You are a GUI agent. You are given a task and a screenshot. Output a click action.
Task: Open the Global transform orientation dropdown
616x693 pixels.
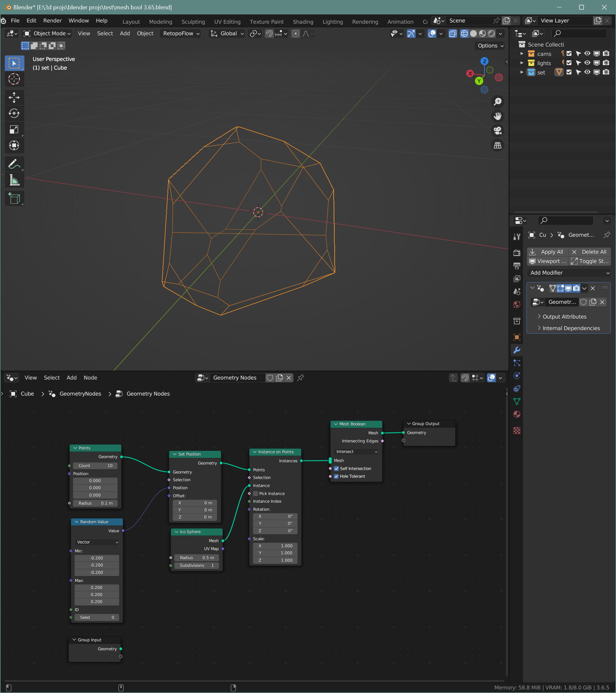pos(227,34)
